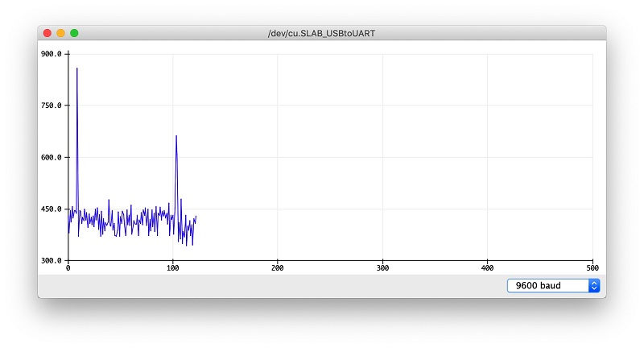Open the 9600 baud rate dropdown
Screen dimensions: 644x348
[x=553, y=285]
